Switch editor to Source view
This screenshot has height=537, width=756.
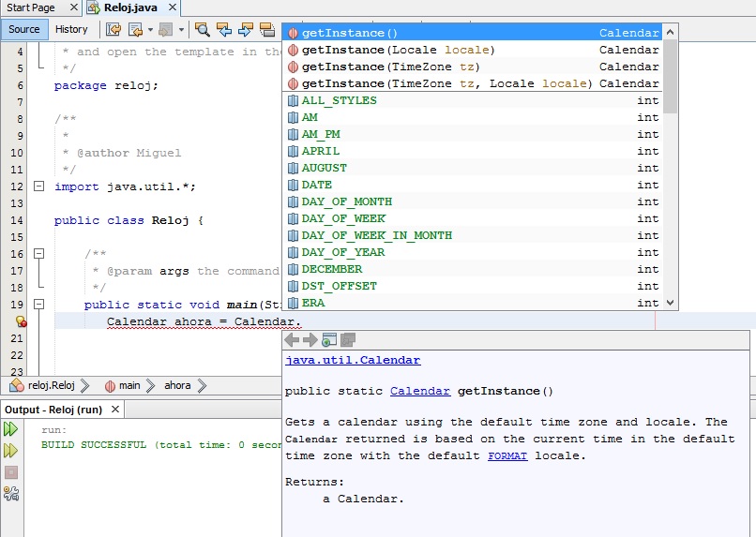[x=24, y=29]
